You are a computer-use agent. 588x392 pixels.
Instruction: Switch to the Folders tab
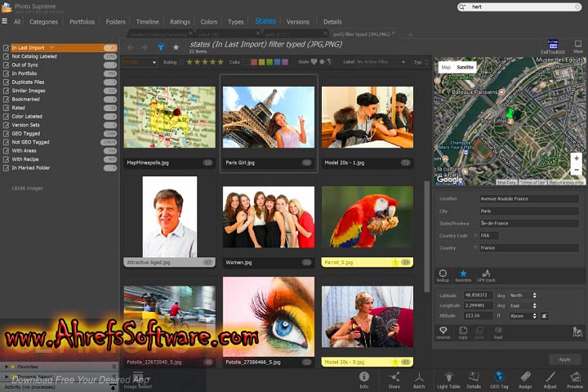click(115, 22)
